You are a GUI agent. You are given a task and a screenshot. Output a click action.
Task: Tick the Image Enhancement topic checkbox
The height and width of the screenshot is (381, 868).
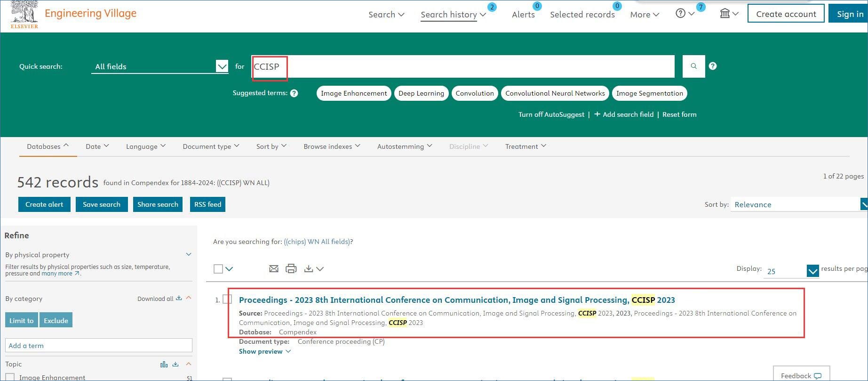[x=10, y=377]
